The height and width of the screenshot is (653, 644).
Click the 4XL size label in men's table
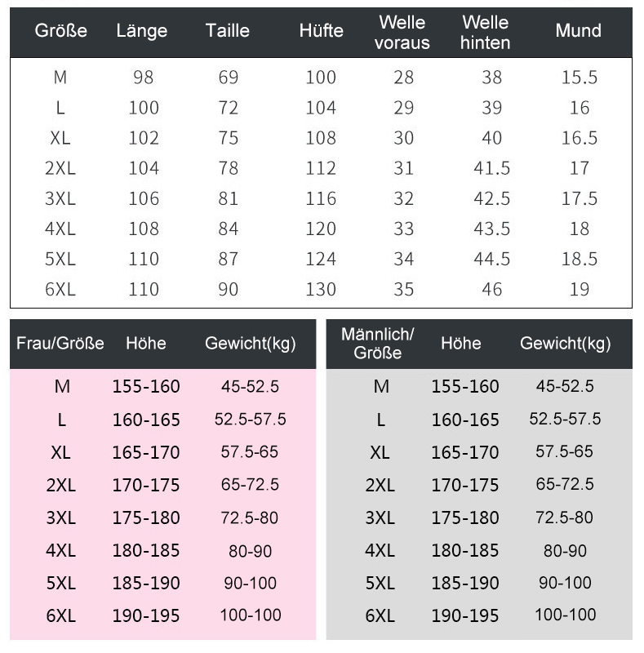(380, 550)
